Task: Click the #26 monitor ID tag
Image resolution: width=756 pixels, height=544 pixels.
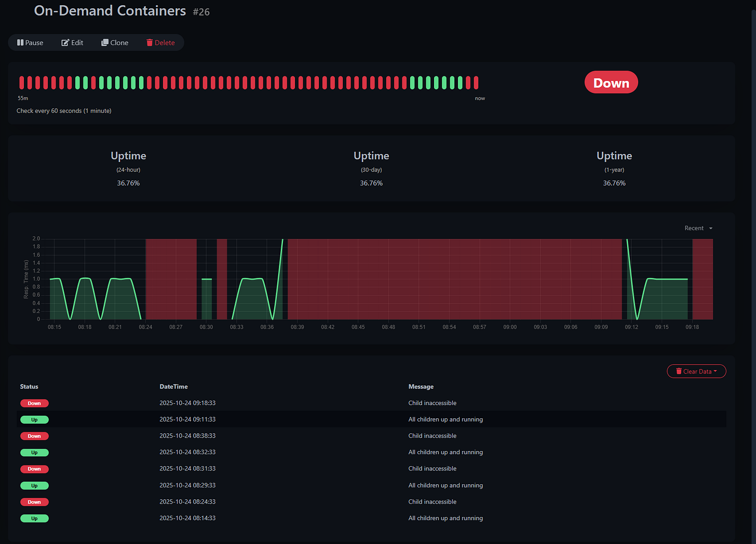Action: 201,12
